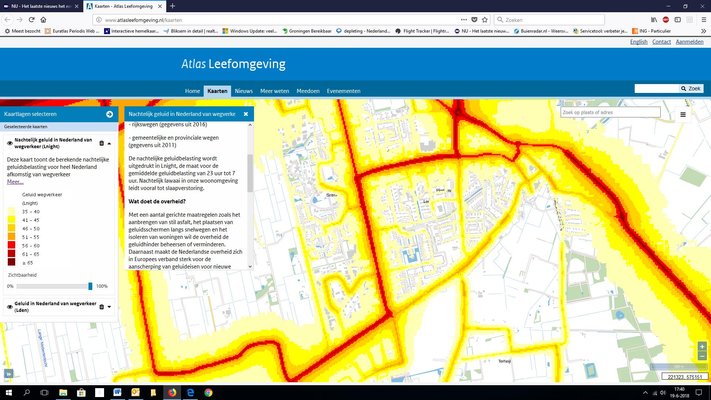Go back in browser history
The width and height of the screenshot is (711, 400).
[7, 20]
